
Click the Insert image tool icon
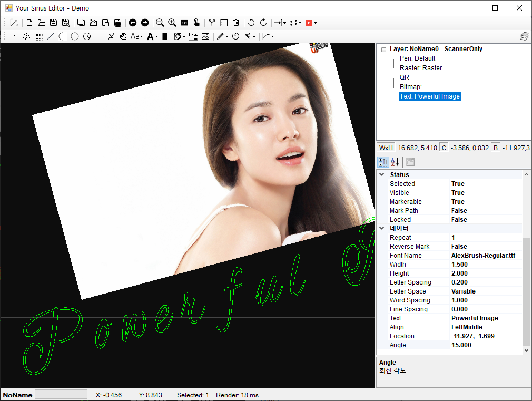205,36
